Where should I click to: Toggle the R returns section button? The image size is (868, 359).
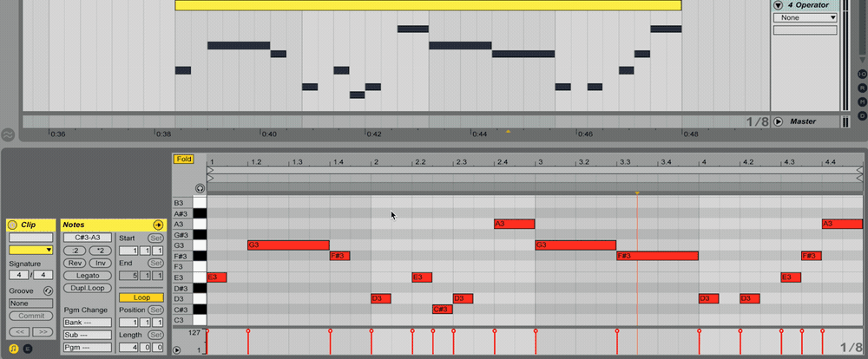click(862, 88)
